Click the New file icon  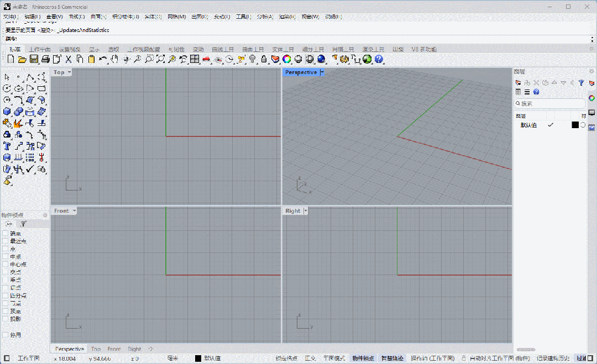pos(11,59)
